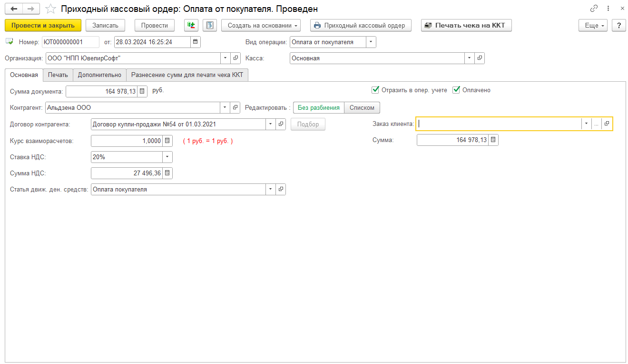628x364 pixels.
Task: Open the Организация record with square icon
Action: click(x=235, y=58)
